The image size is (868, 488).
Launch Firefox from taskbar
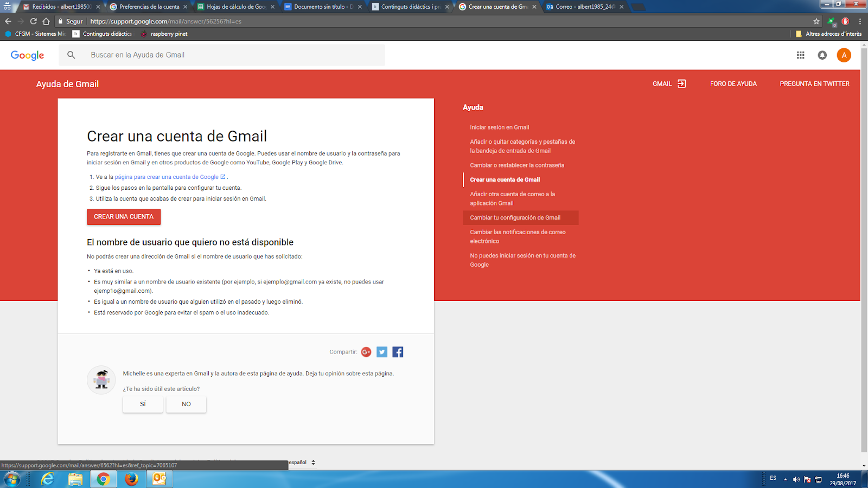131,479
